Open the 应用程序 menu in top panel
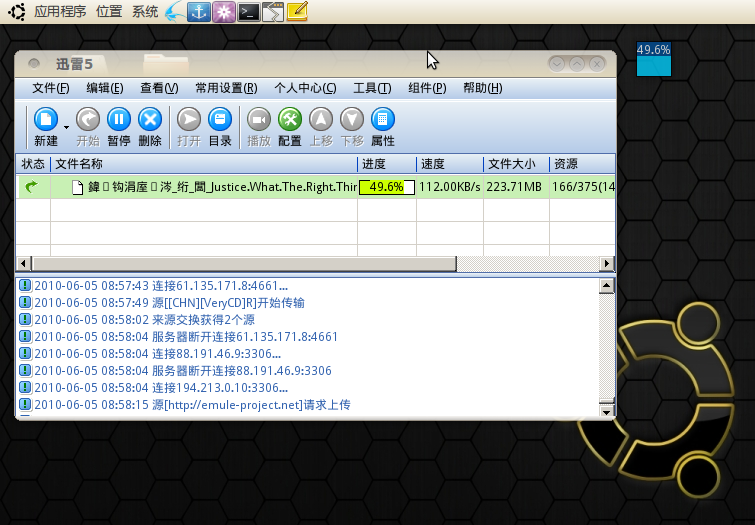This screenshot has height=525, width=755. click(60, 12)
